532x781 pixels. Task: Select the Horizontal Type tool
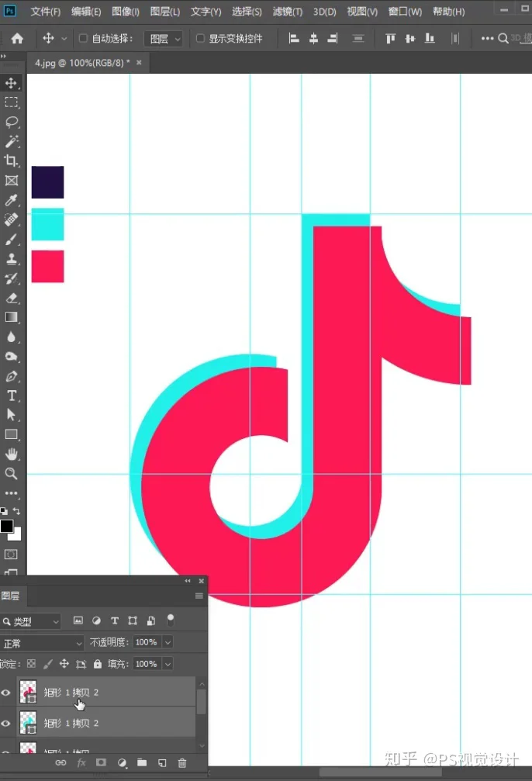11,396
